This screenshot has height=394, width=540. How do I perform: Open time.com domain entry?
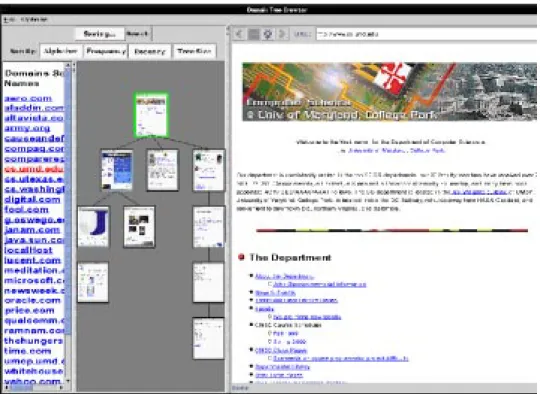[x=28, y=351]
